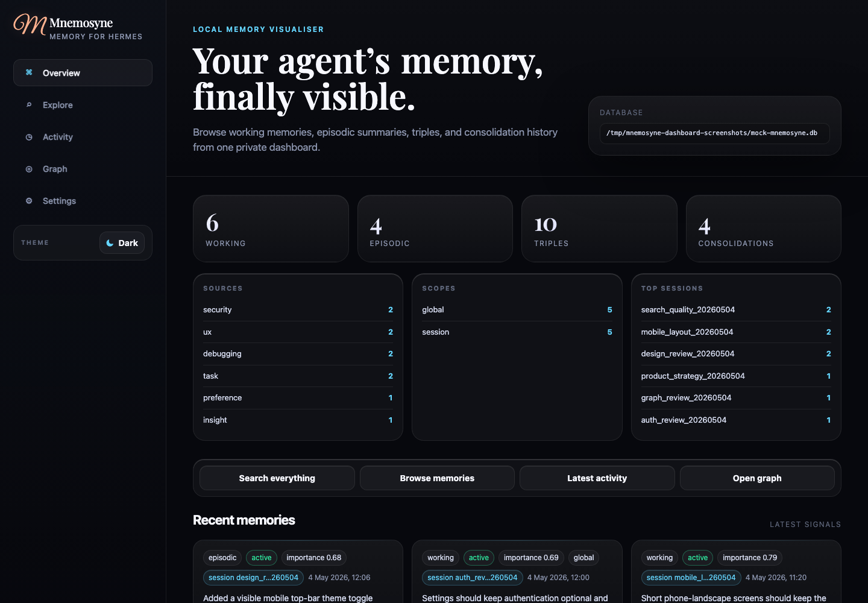
Task: Click the Settings gear icon
Action: tap(29, 201)
